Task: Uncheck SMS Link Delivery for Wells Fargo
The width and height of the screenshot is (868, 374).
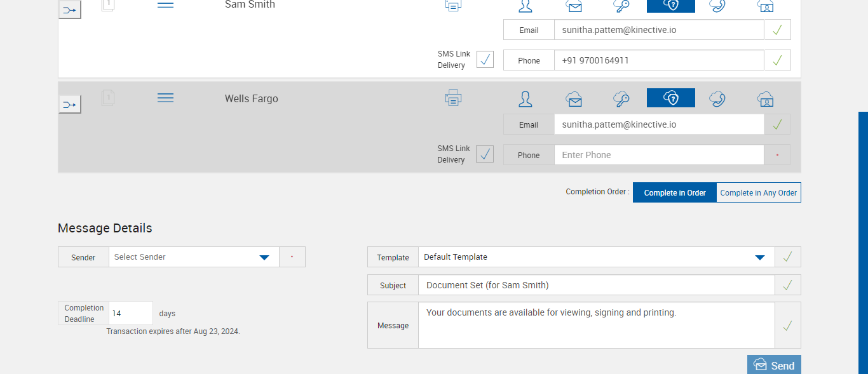Action: click(x=485, y=154)
